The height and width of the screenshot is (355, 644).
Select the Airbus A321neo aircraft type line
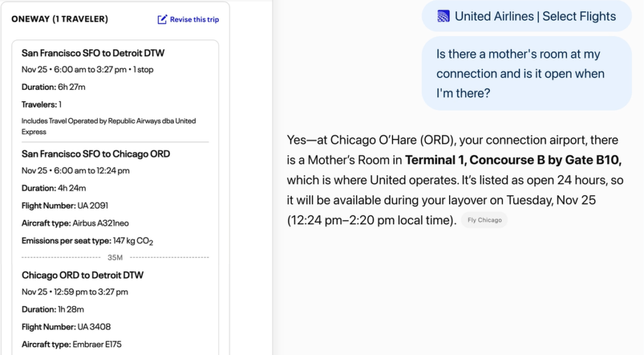75,223
